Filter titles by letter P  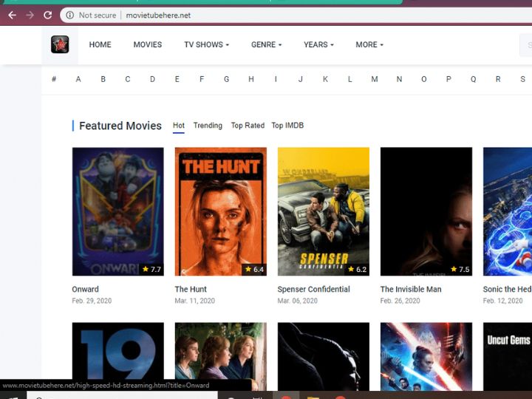(x=449, y=79)
